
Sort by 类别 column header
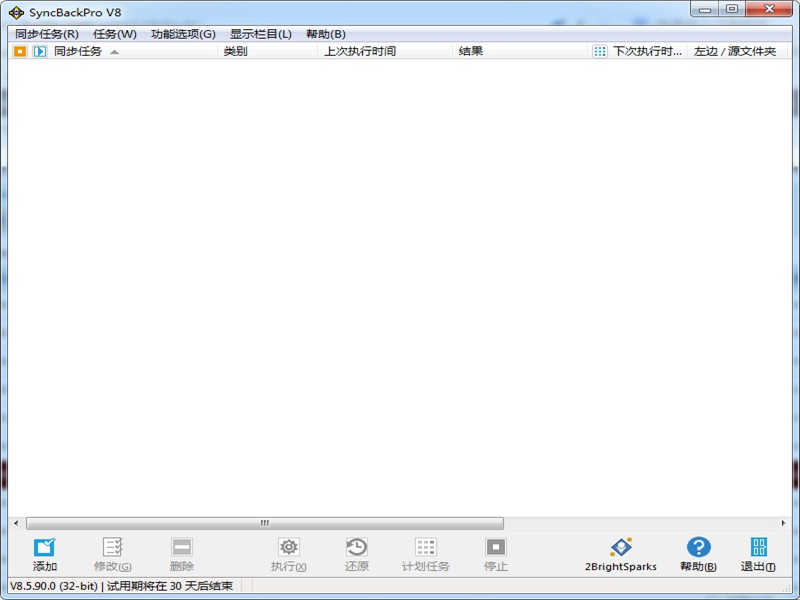click(x=235, y=51)
